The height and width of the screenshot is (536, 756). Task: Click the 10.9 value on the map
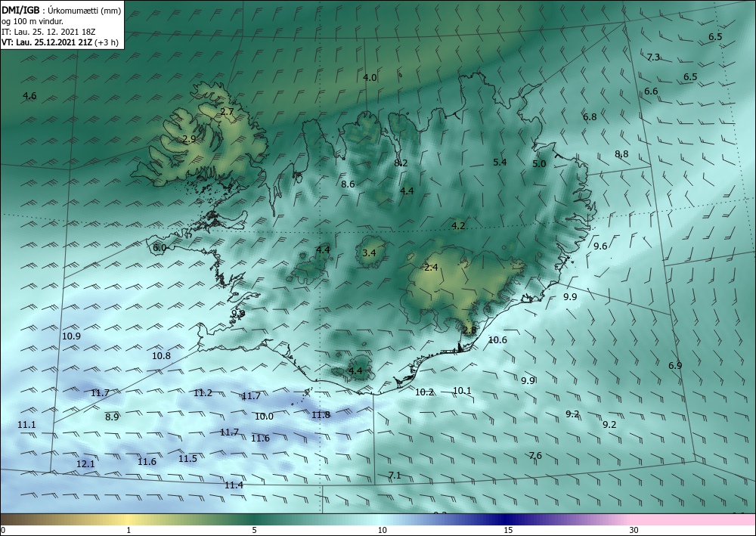pos(71,336)
